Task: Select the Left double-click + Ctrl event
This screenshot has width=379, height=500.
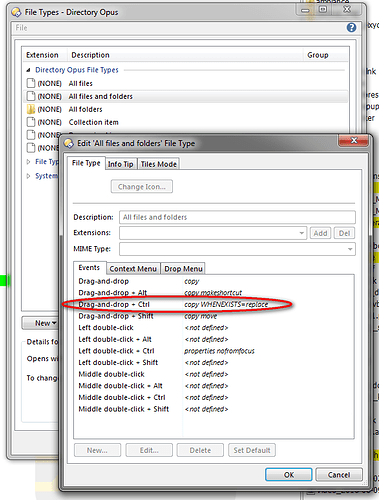Action: [213, 351]
